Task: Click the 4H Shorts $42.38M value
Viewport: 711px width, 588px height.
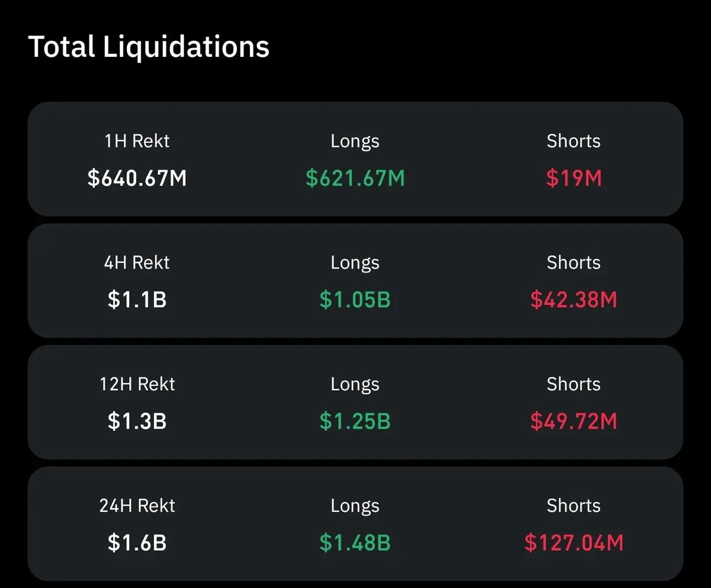Action: (x=574, y=300)
